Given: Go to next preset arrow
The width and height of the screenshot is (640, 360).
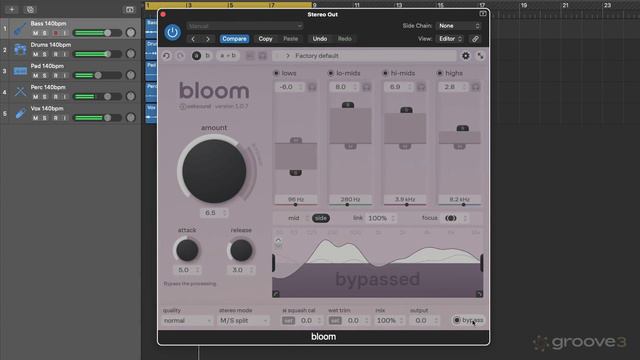Looking at the screenshot, I should pyautogui.click(x=208, y=39).
